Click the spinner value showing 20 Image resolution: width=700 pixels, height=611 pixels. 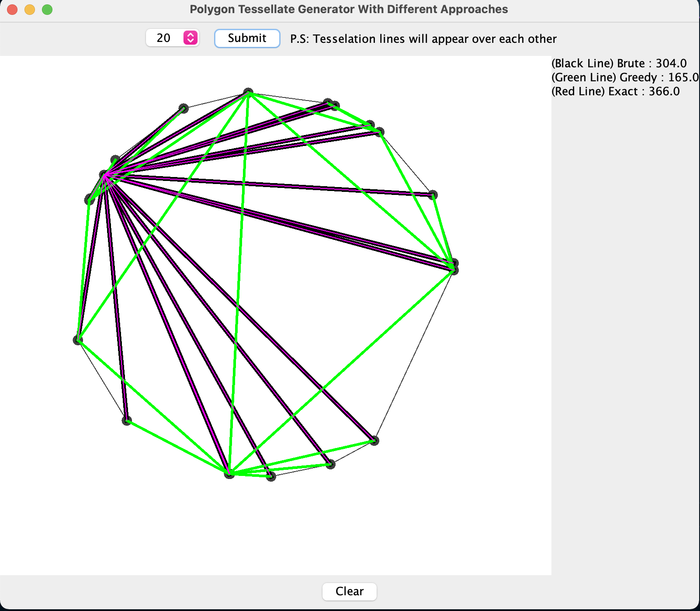(x=164, y=38)
